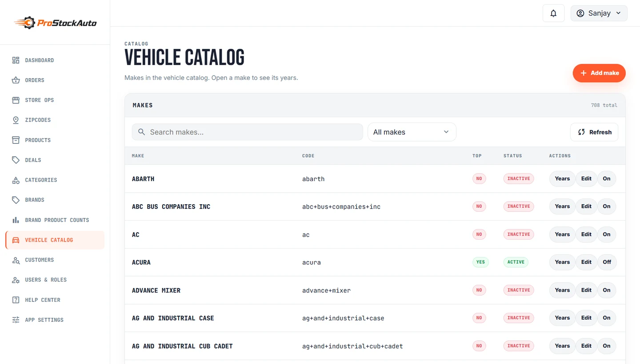Turn on the AC make
The width and height of the screenshot is (640, 364).
[607, 234]
